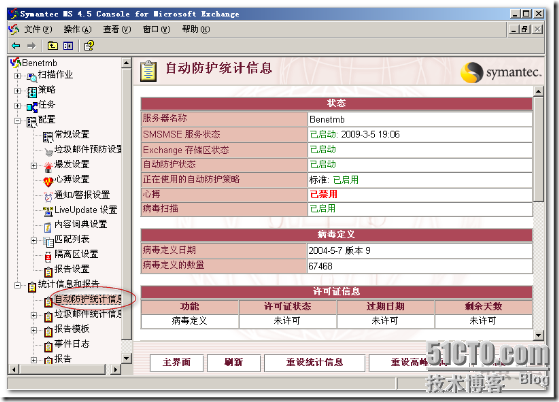Click the 事件日志 icon

(48, 346)
